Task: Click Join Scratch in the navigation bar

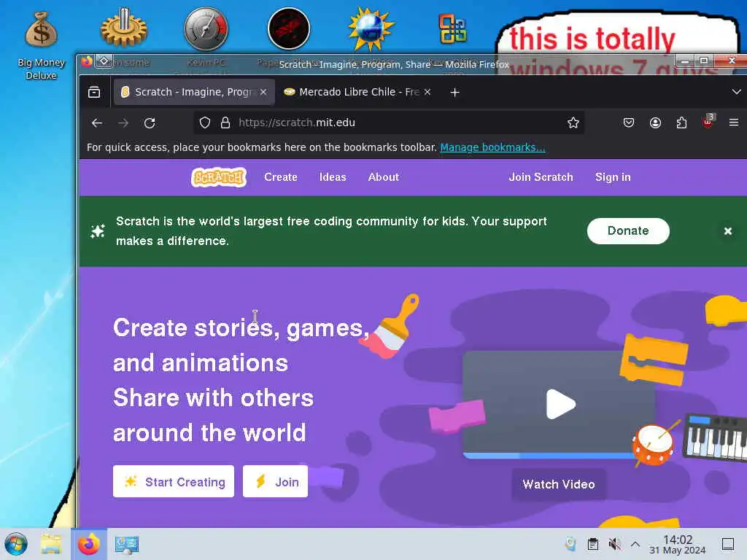Action: click(x=541, y=177)
